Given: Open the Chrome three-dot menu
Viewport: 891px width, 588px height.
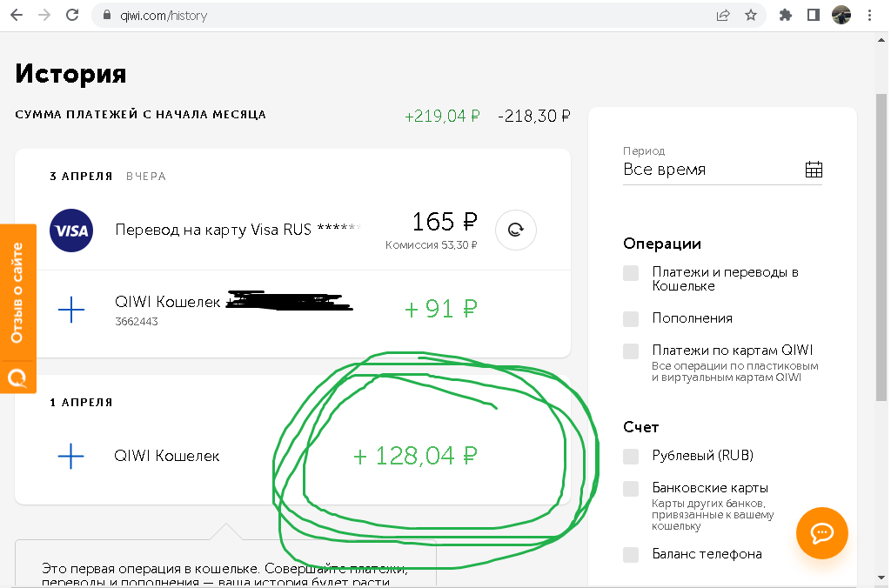Looking at the screenshot, I should (x=869, y=16).
